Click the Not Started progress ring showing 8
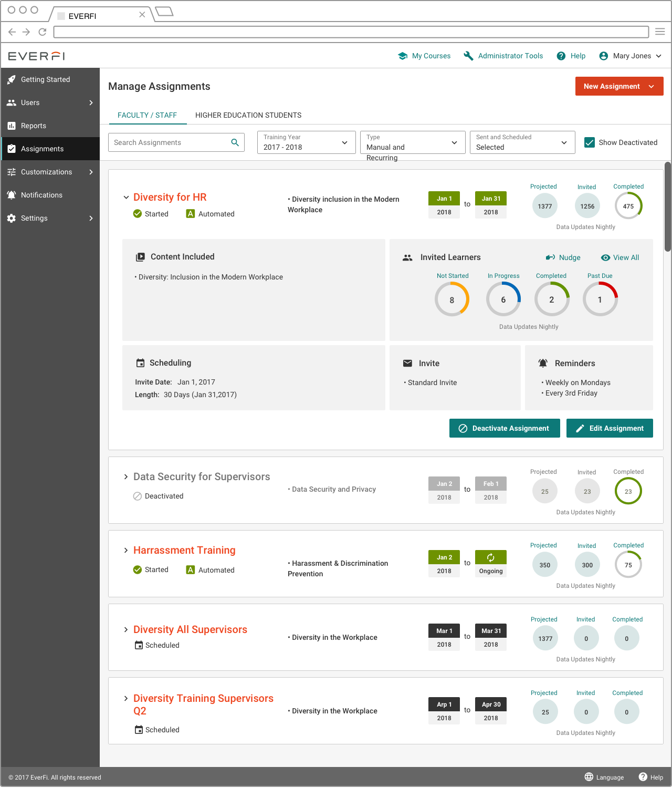This screenshot has width=672, height=788. [x=452, y=299]
